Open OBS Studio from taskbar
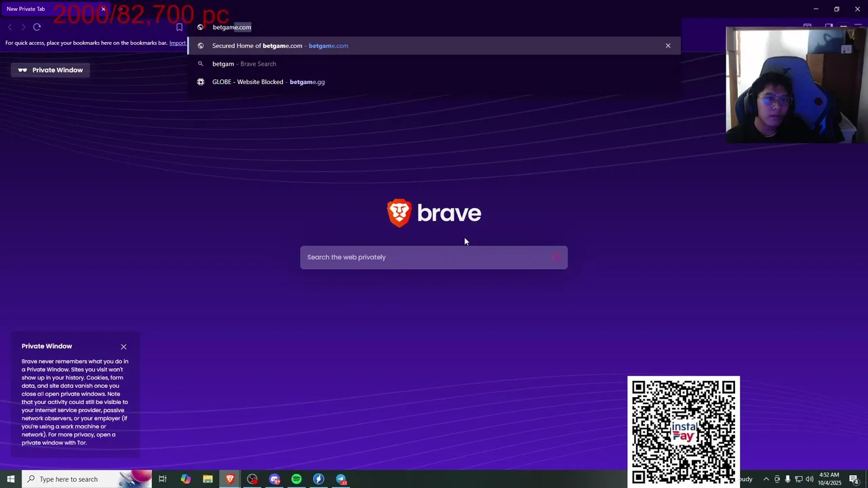Screen dimensions: 868x488 [x=252, y=479]
